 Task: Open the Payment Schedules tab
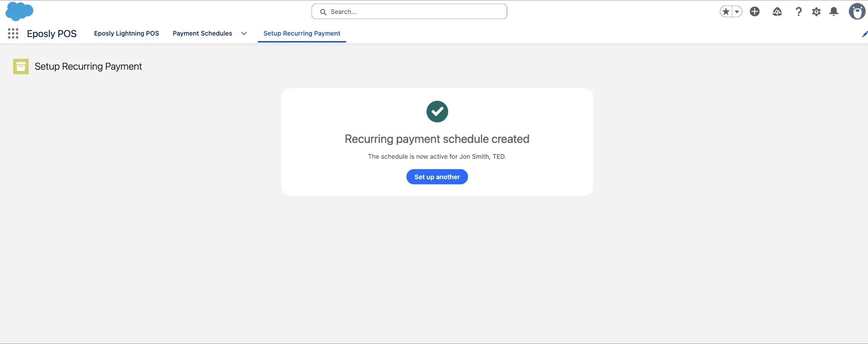click(203, 33)
